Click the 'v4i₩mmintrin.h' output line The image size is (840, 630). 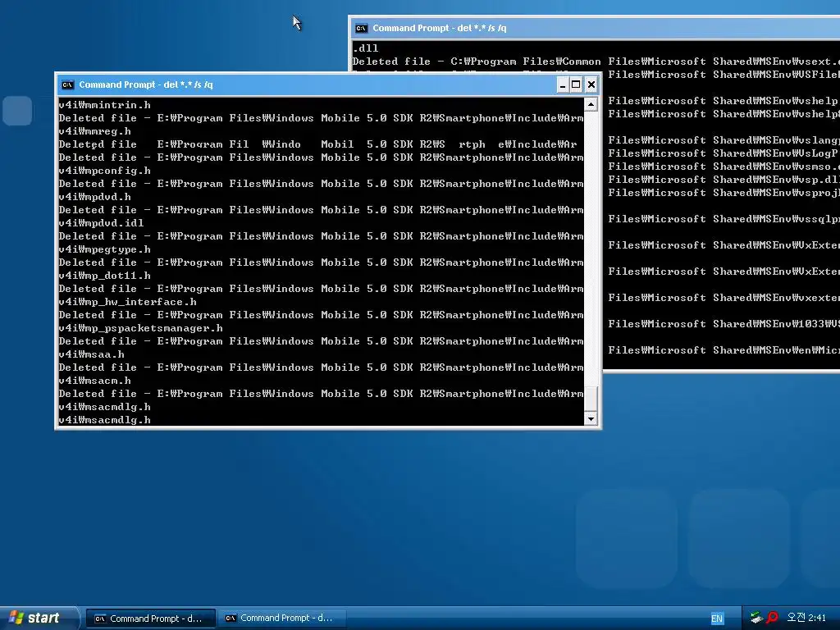(104, 105)
